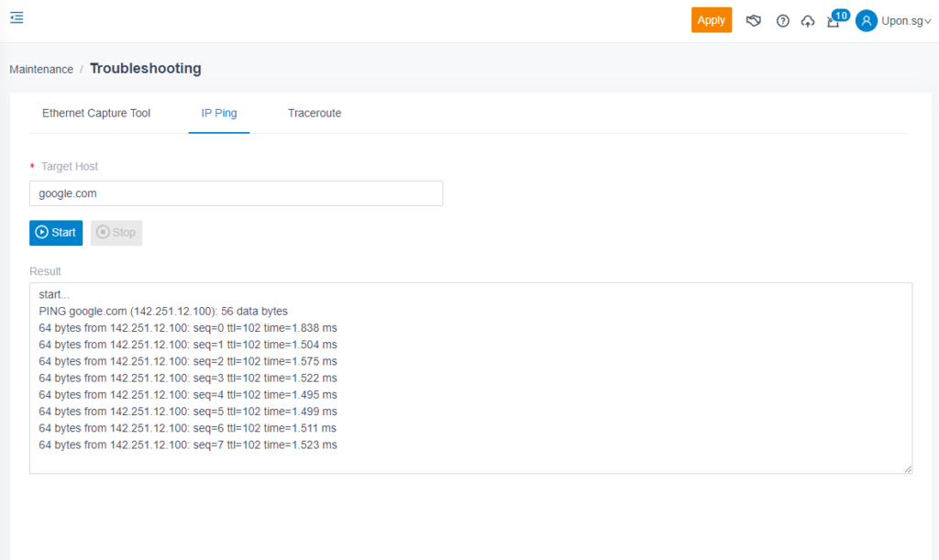
Task: Select the Ethernet Capture Tool tab
Action: [x=95, y=113]
